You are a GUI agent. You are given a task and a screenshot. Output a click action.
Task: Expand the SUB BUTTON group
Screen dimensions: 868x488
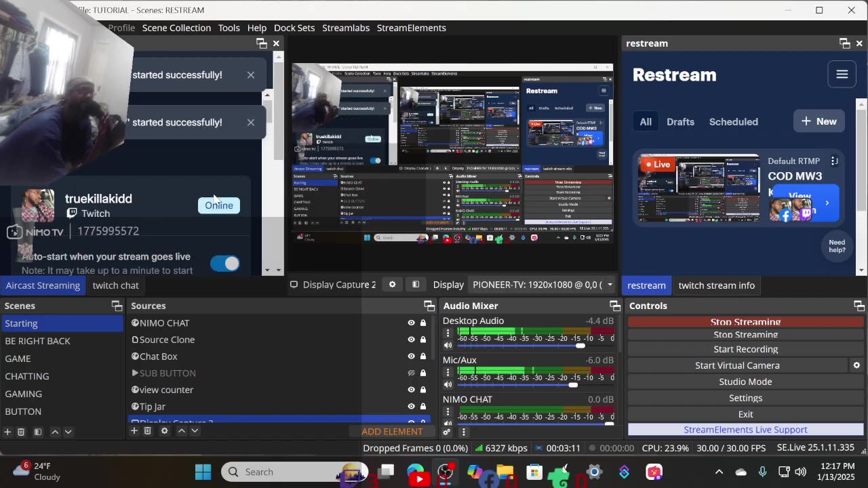click(135, 373)
